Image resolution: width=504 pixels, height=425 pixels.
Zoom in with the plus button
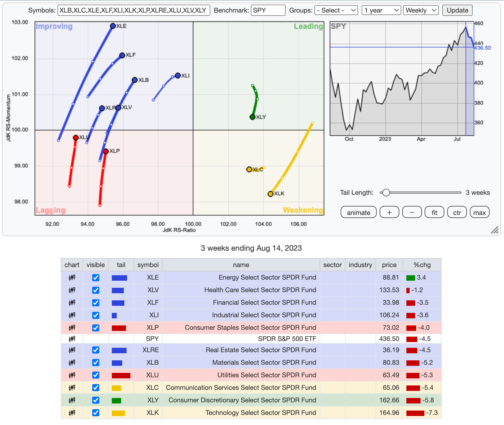[389, 212]
